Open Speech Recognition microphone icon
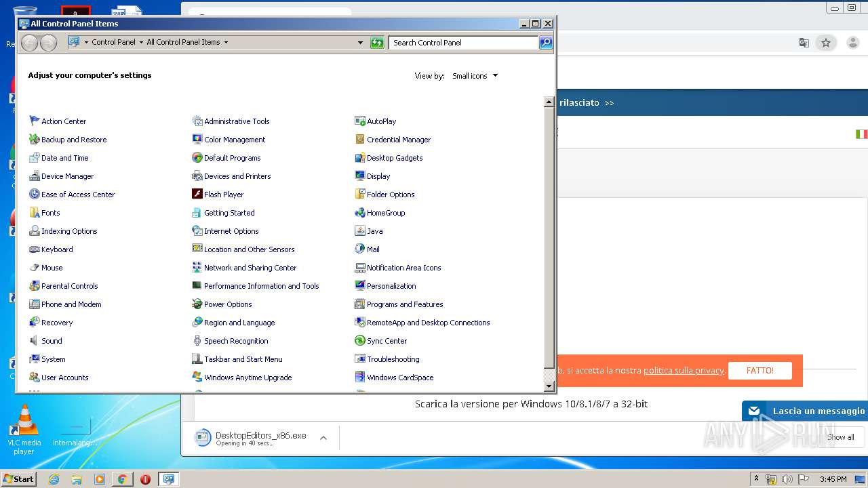Screen dimensions: 868x488 click(x=197, y=340)
